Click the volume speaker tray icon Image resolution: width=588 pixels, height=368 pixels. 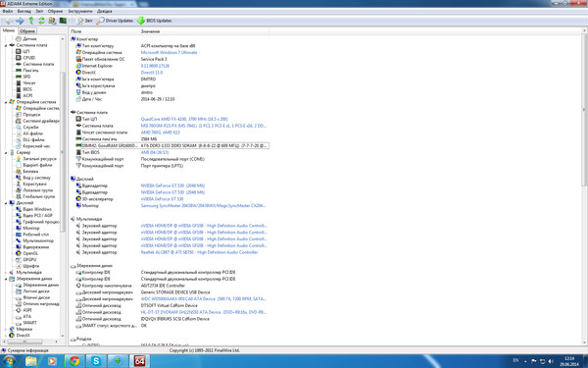(x=551, y=361)
